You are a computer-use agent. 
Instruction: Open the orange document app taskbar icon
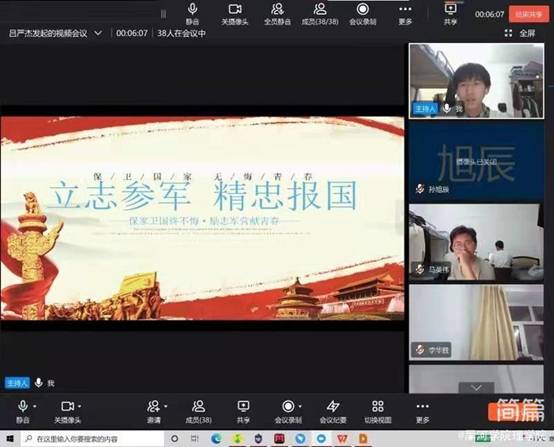coord(363,439)
